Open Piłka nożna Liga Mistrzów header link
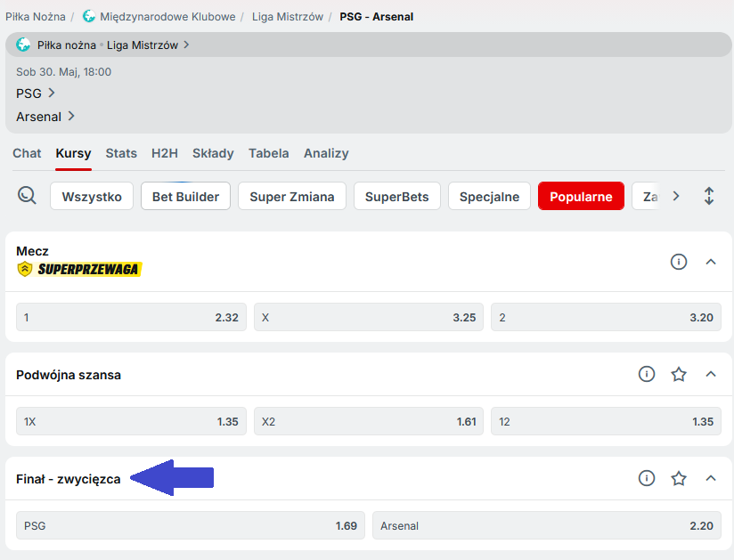The width and height of the screenshot is (734, 560). click(x=102, y=45)
